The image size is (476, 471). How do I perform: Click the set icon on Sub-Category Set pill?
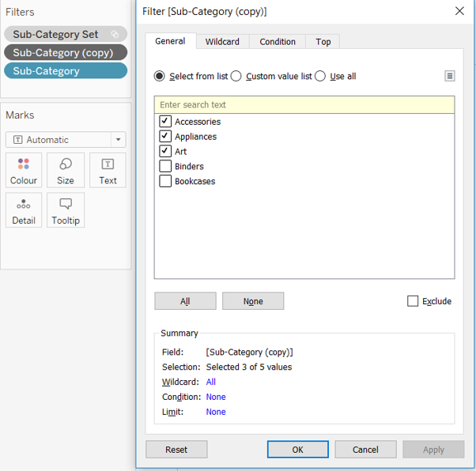point(115,35)
